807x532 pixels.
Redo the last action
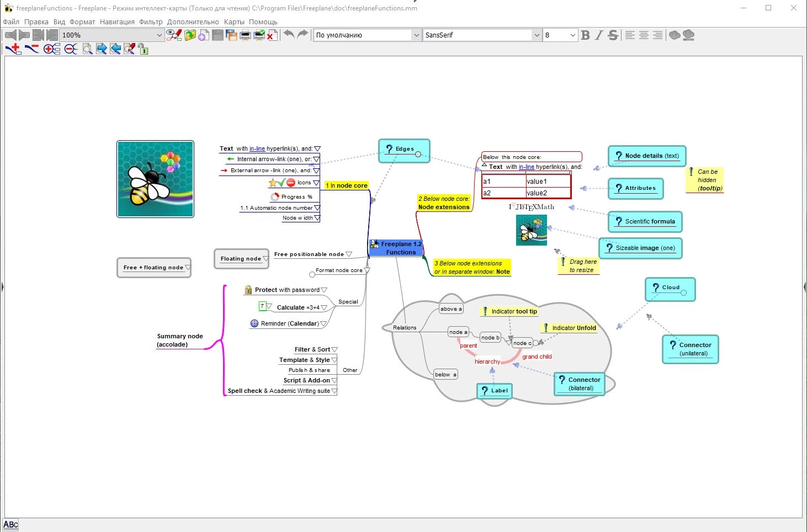click(x=302, y=34)
